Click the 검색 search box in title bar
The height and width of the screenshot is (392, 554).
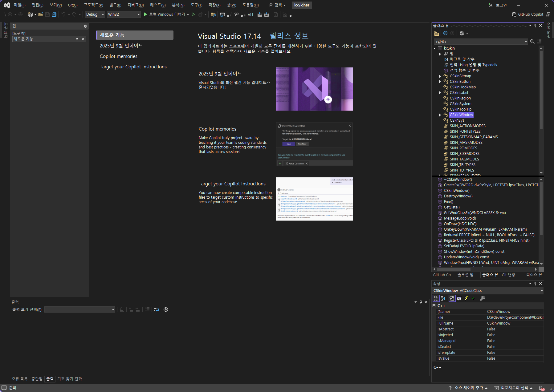point(277,5)
